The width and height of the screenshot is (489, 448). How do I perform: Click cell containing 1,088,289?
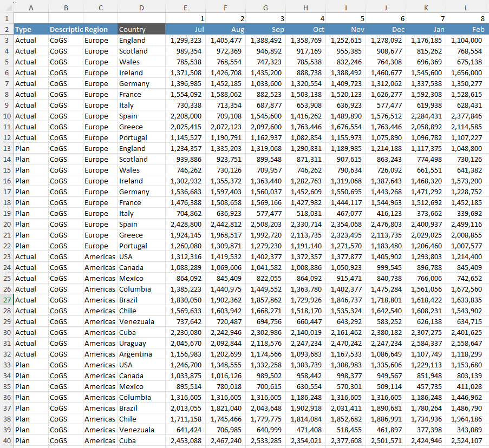pyautogui.click(x=185, y=268)
